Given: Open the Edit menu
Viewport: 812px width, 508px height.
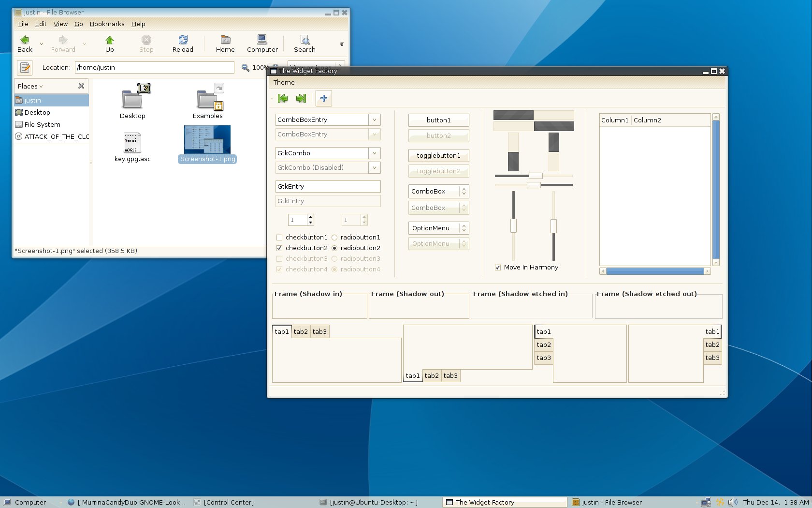Looking at the screenshot, I should click(41, 24).
